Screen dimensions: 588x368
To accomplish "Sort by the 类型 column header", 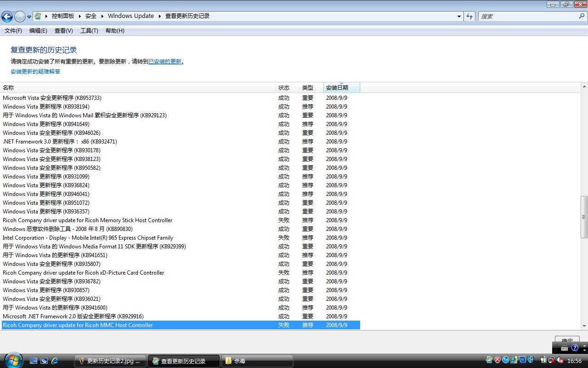I will tap(311, 87).
